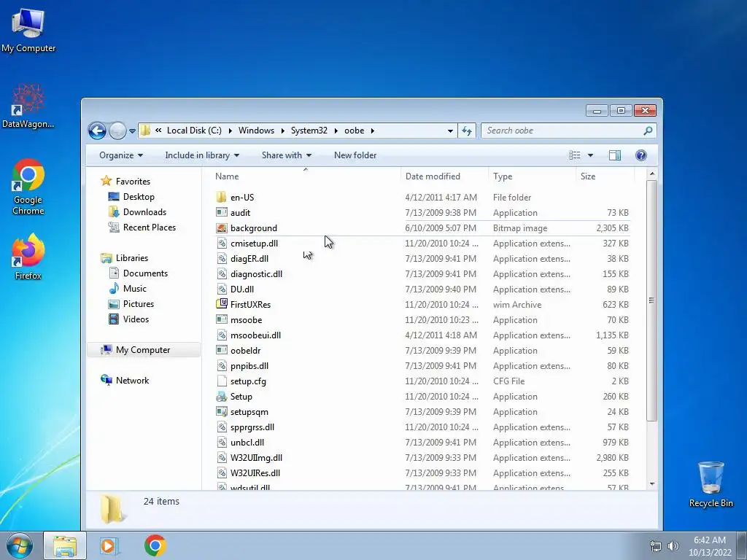Select the W32UIRes.dll file name
747x560 pixels.
coord(255,472)
